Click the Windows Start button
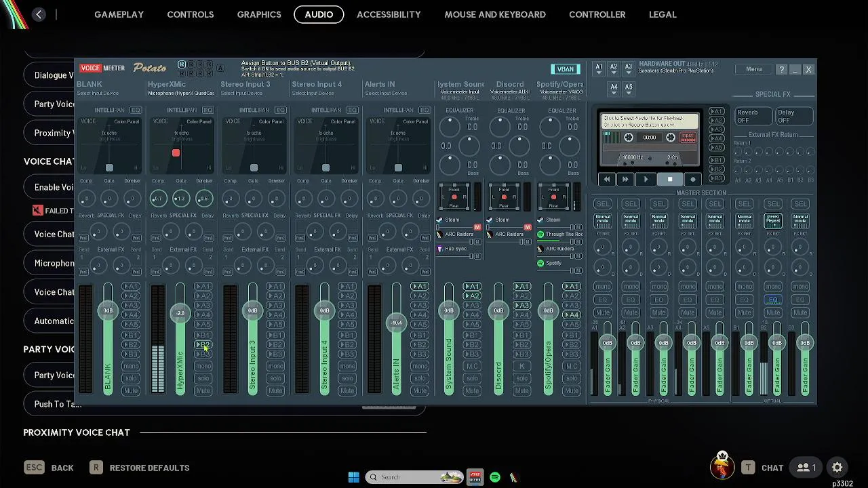The image size is (868, 488). pyautogui.click(x=353, y=477)
